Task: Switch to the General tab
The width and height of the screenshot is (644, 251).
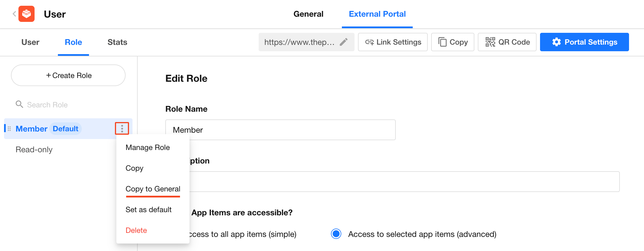Action: click(x=308, y=14)
